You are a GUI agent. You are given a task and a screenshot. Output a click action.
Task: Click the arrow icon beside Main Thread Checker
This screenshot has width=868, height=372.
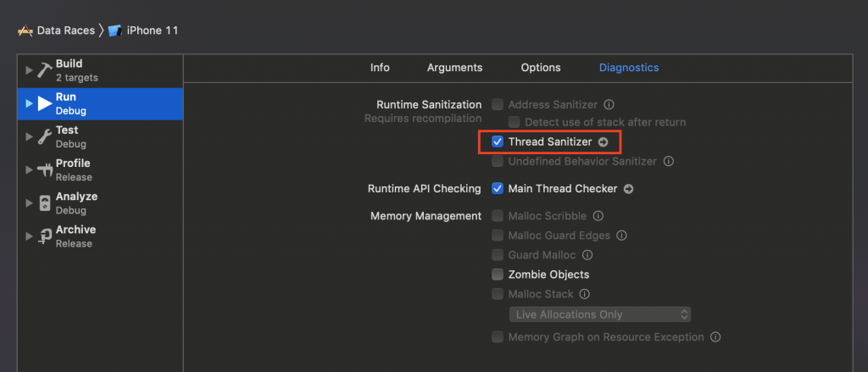click(628, 189)
